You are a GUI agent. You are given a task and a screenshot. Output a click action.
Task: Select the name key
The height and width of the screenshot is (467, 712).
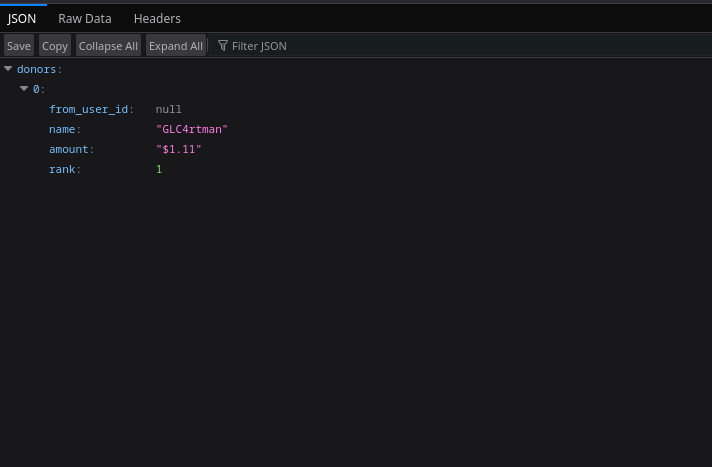(x=62, y=129)
